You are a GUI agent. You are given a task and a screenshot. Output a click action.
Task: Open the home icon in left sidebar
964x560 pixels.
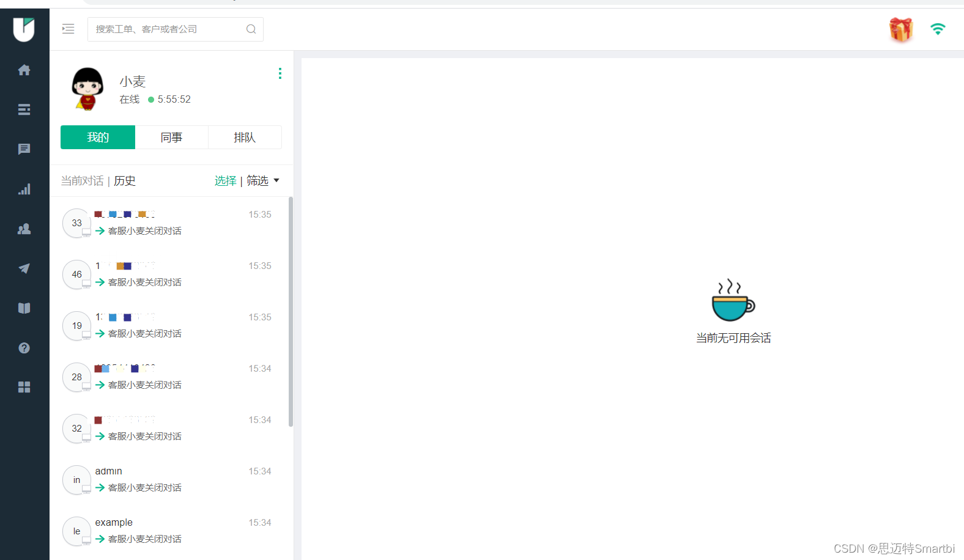pyautogui.click(x=24, y=70)
